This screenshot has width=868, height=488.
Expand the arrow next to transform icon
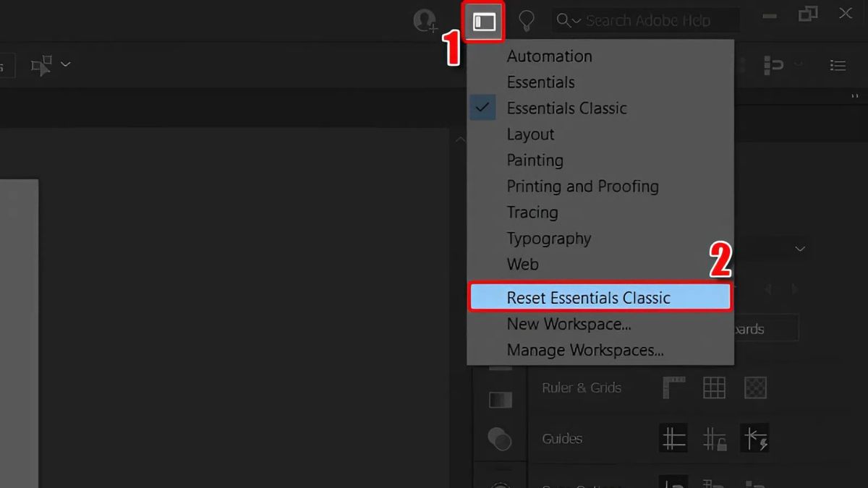coord(65,65)
